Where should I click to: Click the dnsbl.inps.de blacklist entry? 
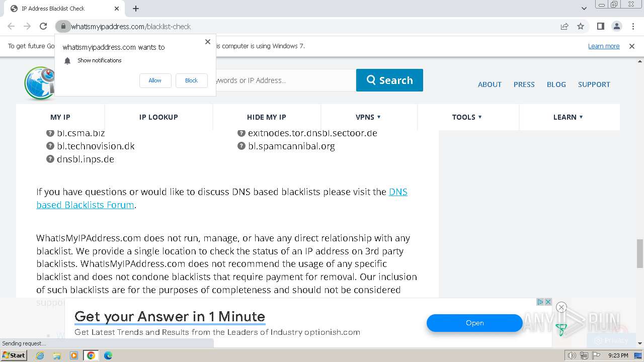[x=86, y=159]
